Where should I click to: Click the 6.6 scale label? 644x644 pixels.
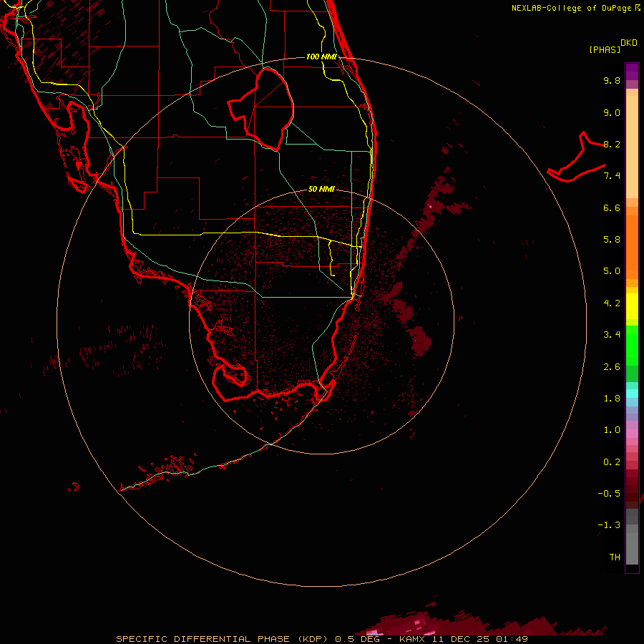pyautogui.click(x=612, y=208)
